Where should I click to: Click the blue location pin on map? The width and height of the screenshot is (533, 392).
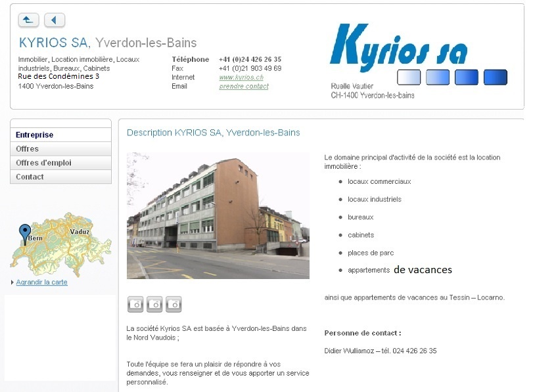[25, 233]
